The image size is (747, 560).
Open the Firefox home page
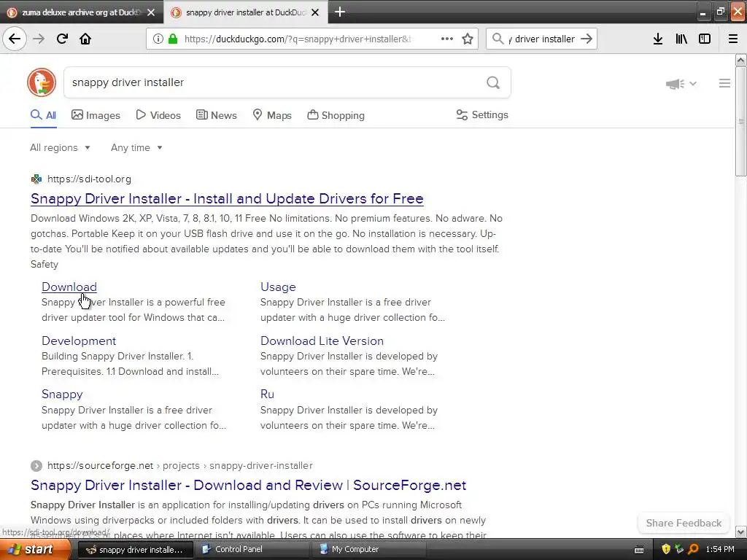pos(85,39)
